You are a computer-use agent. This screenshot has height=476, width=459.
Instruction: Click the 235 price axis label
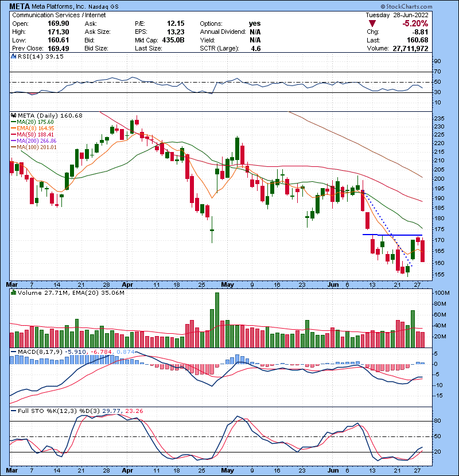439,118
